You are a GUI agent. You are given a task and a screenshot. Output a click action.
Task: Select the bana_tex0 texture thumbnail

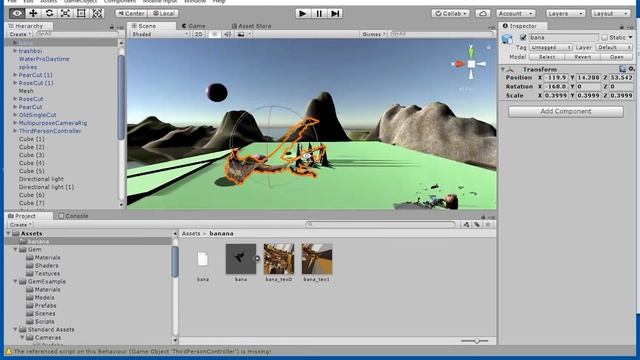278,259
